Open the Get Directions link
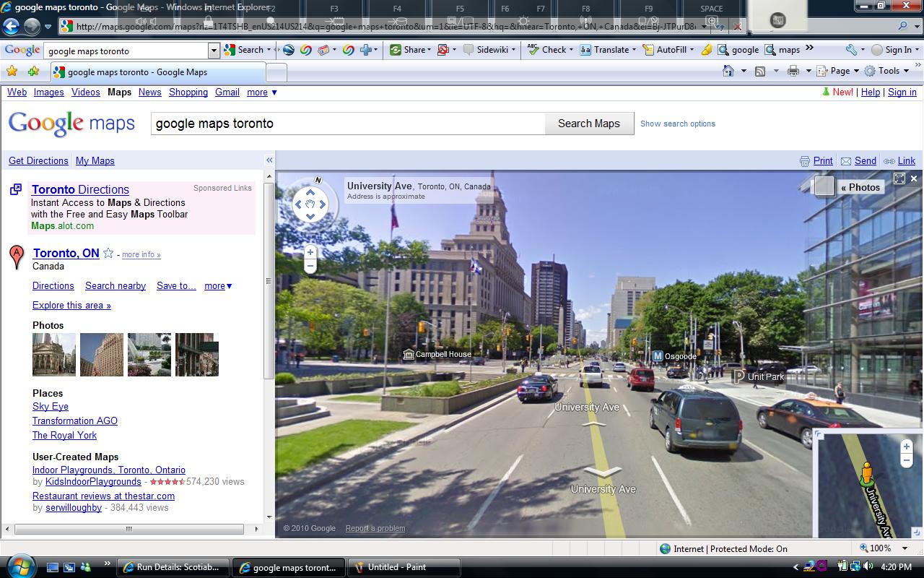This screenshot has height=578, width=924. 38,161
